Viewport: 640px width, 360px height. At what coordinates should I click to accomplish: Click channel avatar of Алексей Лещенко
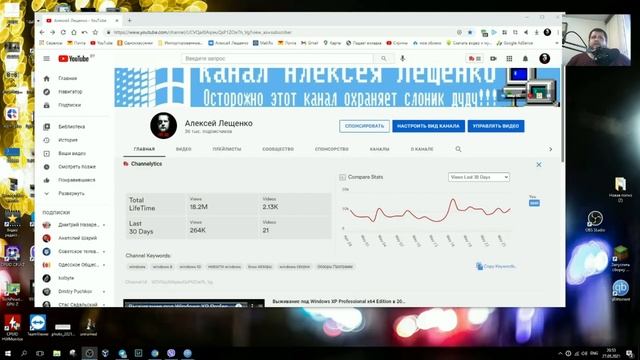(x=163, y=126)
